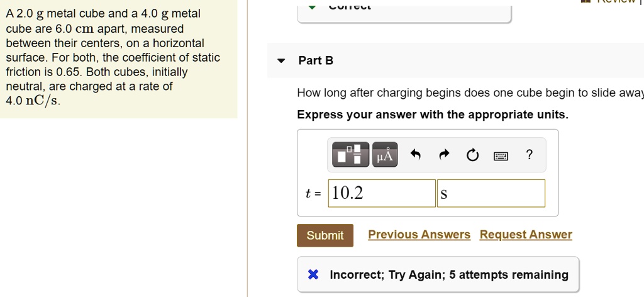Open the Previous Answers link
Screen dimensions: 644x297
pos(419,235)
